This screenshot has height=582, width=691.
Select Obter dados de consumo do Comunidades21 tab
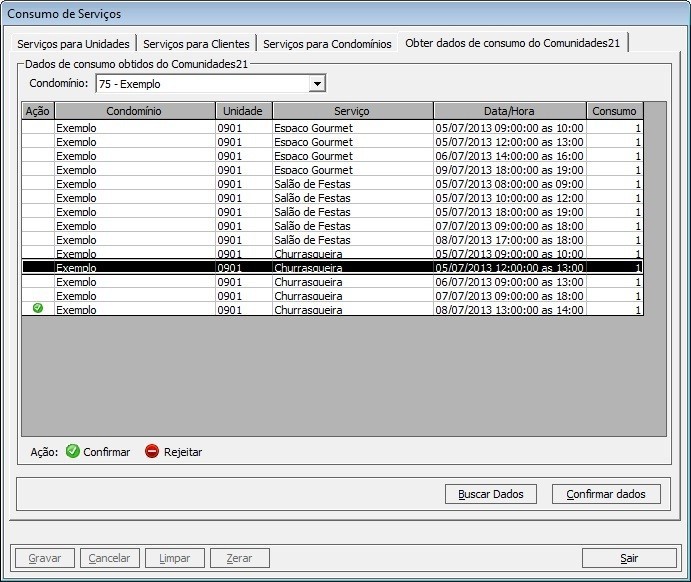pos(513,43)
